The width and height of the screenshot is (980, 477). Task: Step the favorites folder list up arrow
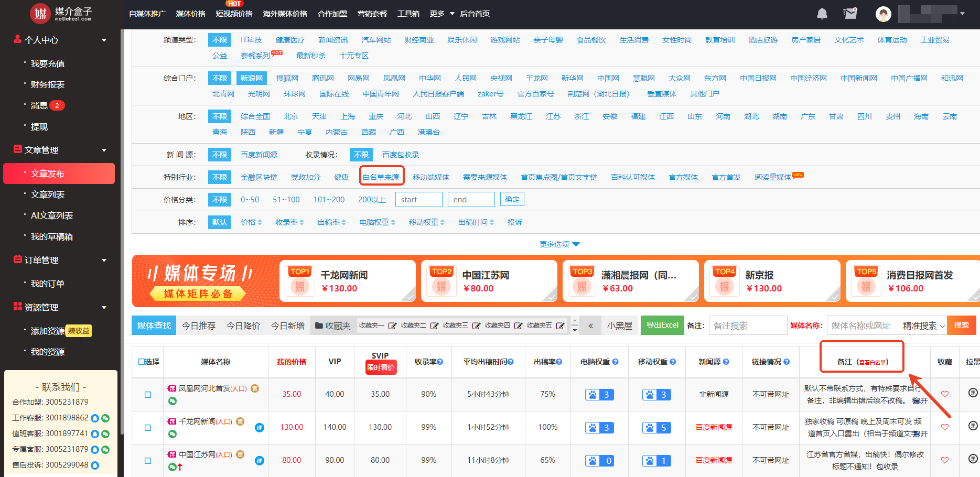(575, 321)
